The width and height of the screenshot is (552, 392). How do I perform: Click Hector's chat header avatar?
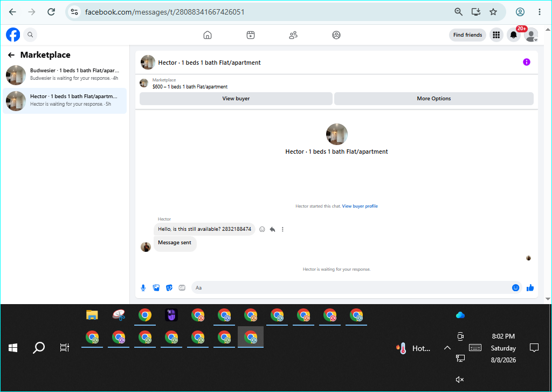(148, 63)
